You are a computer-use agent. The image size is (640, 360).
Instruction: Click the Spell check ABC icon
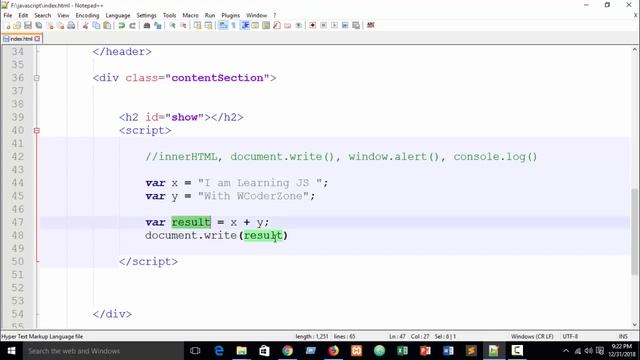(x=371, y=25)
